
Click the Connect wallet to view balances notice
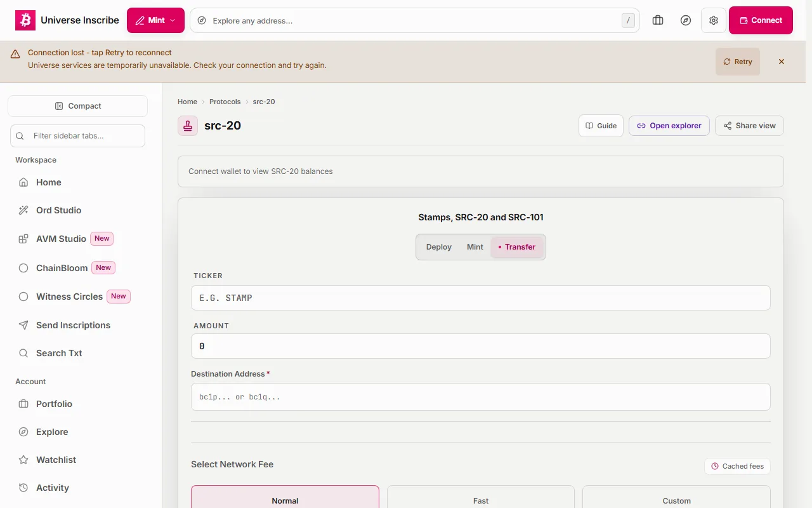[481, 171]
